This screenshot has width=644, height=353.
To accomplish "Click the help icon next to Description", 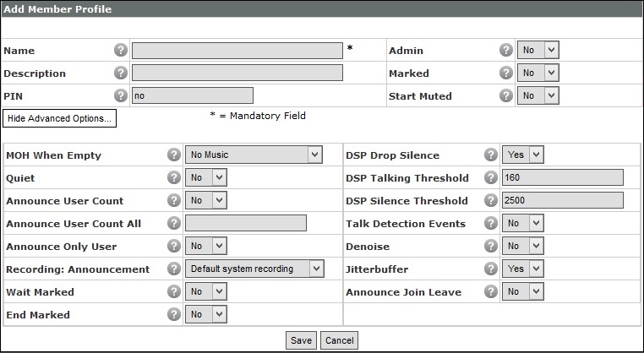I will point(120,73).
